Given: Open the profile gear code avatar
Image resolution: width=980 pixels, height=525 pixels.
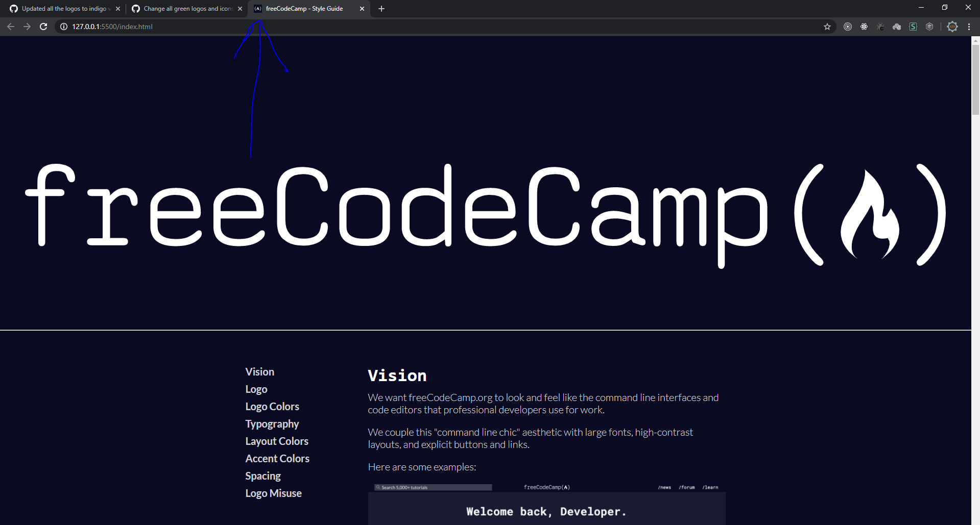Looking at the screenshot, I should tap(952, 27).
